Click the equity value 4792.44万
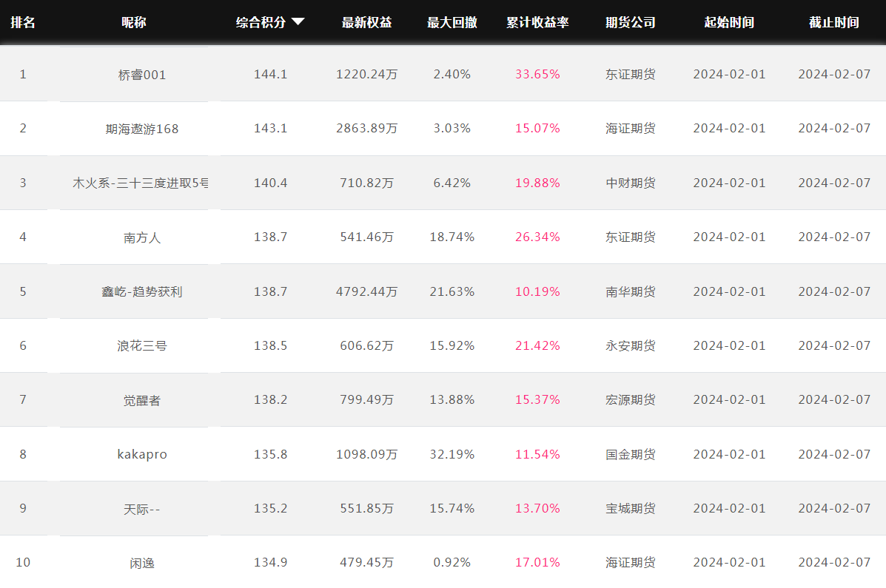The height and width of the screenshot is (588, 886). click(x=366, y=291)
